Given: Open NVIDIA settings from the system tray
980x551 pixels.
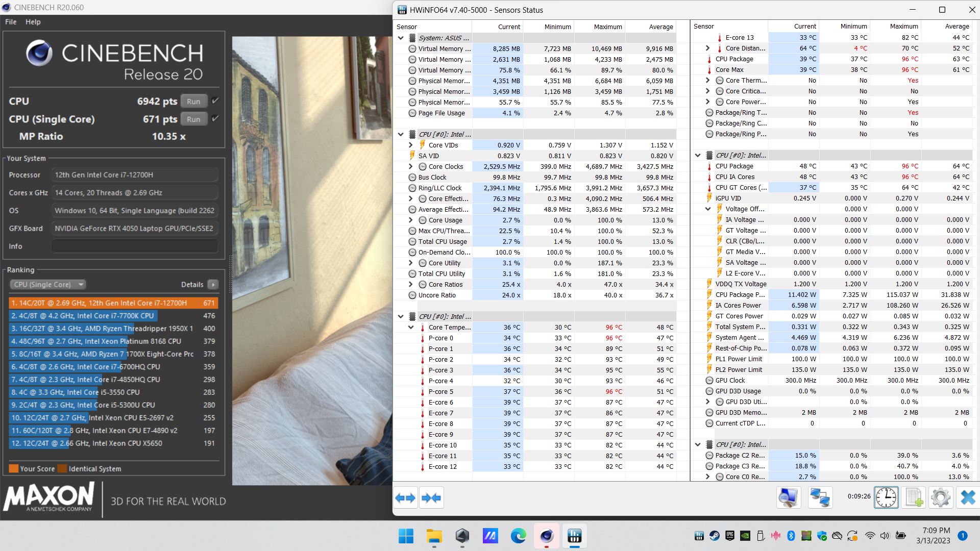Looking at the screenshot, I should [x=745, y=536].
